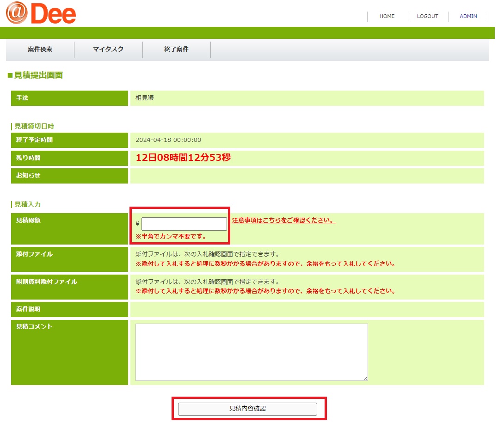Click the 手法 row label

(69, 98)
